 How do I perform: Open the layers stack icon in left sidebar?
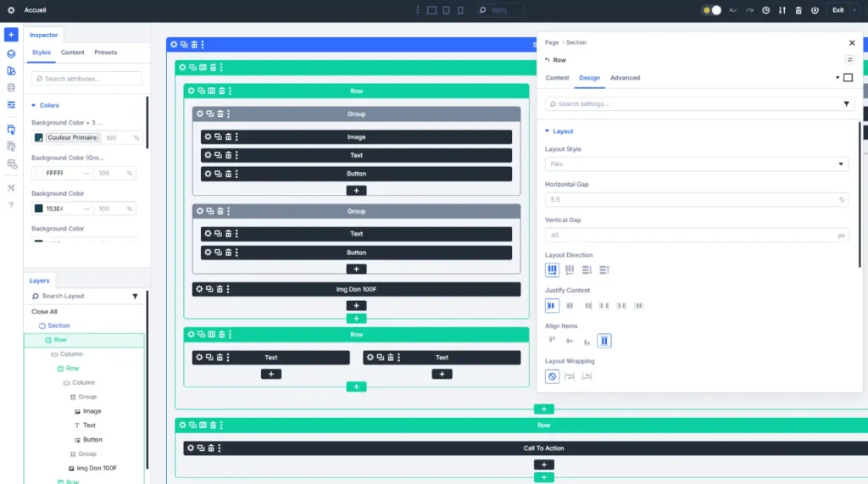click(x=11, y=53)
